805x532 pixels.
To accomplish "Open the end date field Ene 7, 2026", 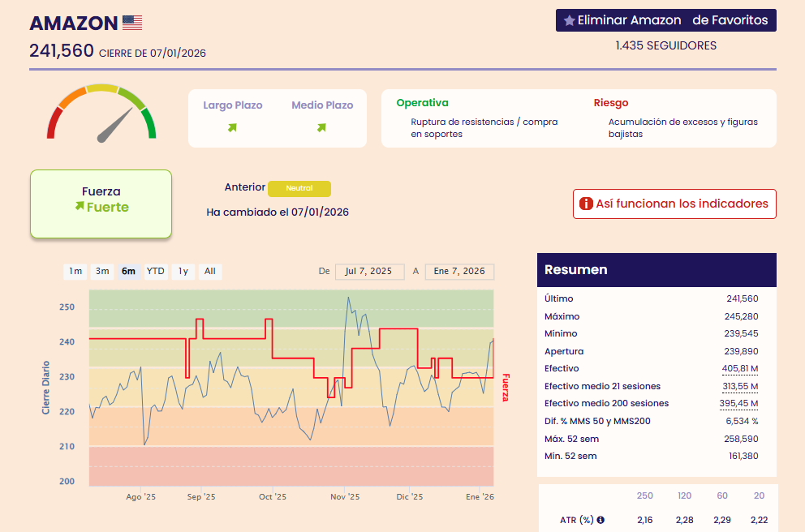I will point(458,272).
